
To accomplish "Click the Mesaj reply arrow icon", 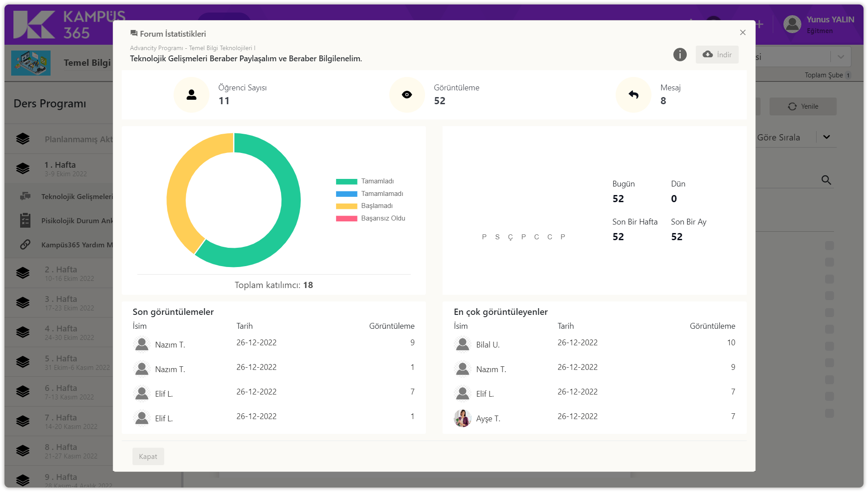I will (633, 95).
